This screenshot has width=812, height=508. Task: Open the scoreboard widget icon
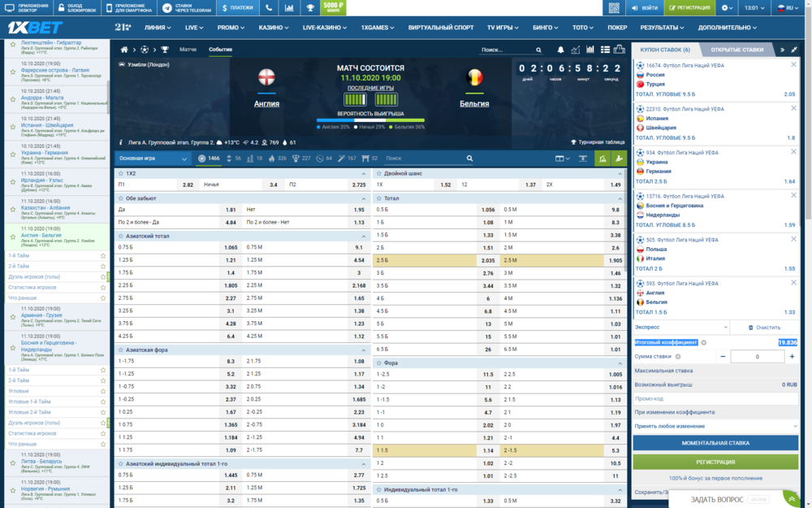pyautogui.click(x=620, y=50)
